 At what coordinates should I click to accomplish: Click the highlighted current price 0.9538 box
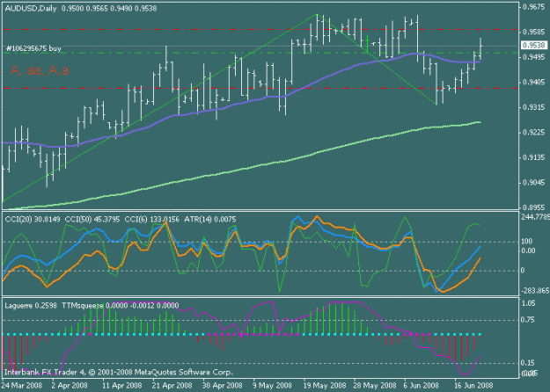(x=534, y=45)
